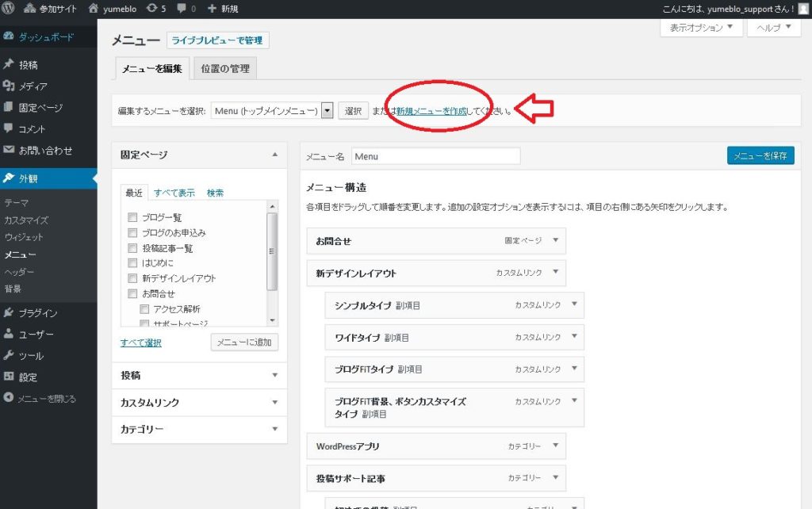
Task: Click the 投稿 pushpin icon
Action: [x=8, y=64]
